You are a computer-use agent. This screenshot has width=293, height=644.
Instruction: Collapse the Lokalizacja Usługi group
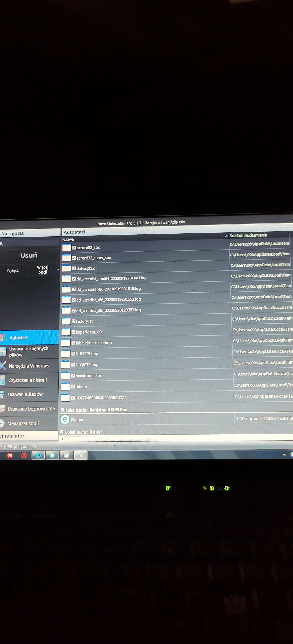(62, 432)
